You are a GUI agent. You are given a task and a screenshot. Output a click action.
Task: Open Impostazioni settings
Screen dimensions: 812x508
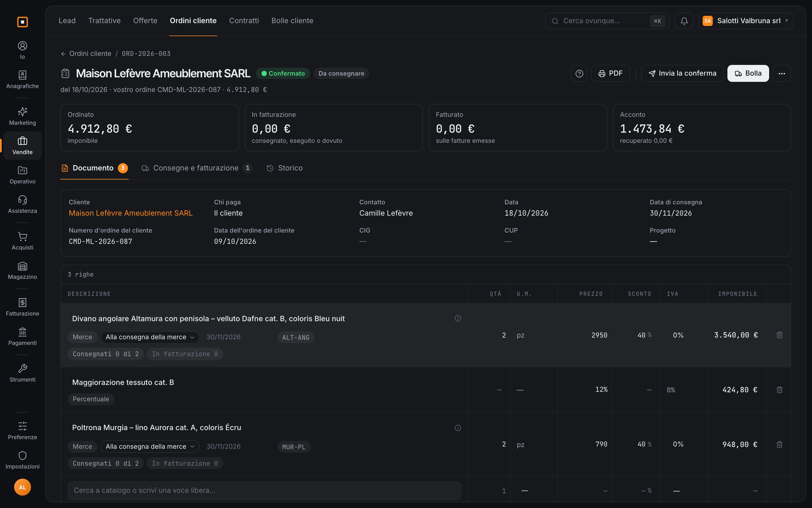[23, 460]
